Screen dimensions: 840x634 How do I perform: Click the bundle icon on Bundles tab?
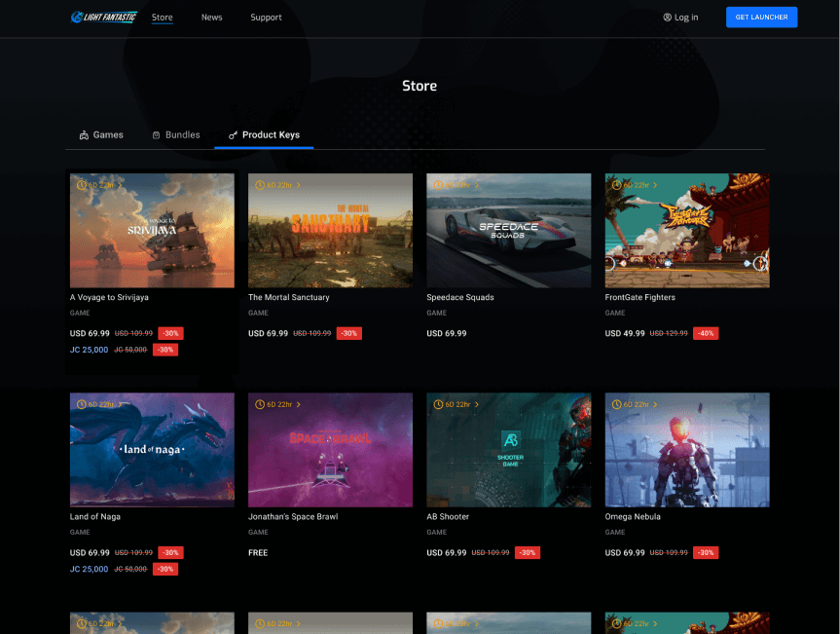point(156,135)
